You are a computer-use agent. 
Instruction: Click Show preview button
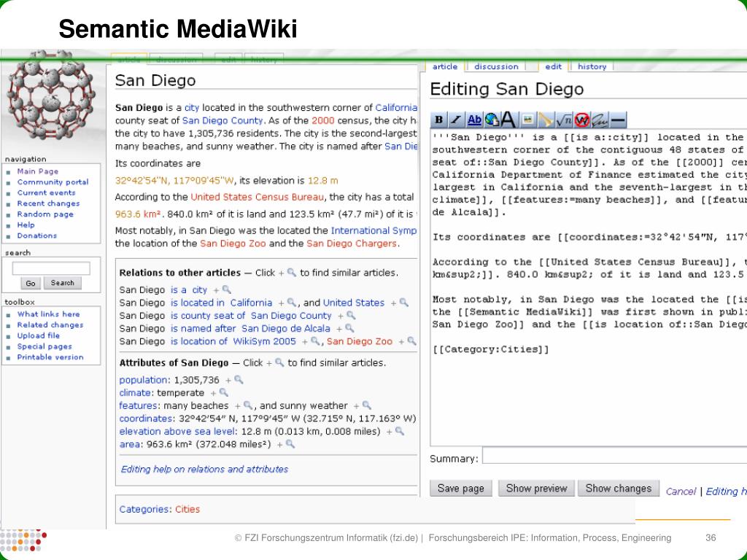coord(536,488)
